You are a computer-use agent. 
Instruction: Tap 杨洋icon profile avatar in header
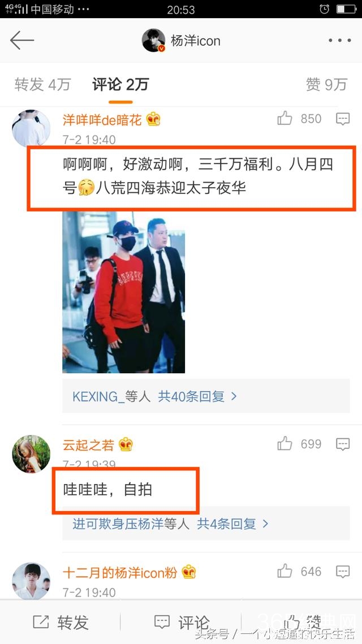pos(153,40)
